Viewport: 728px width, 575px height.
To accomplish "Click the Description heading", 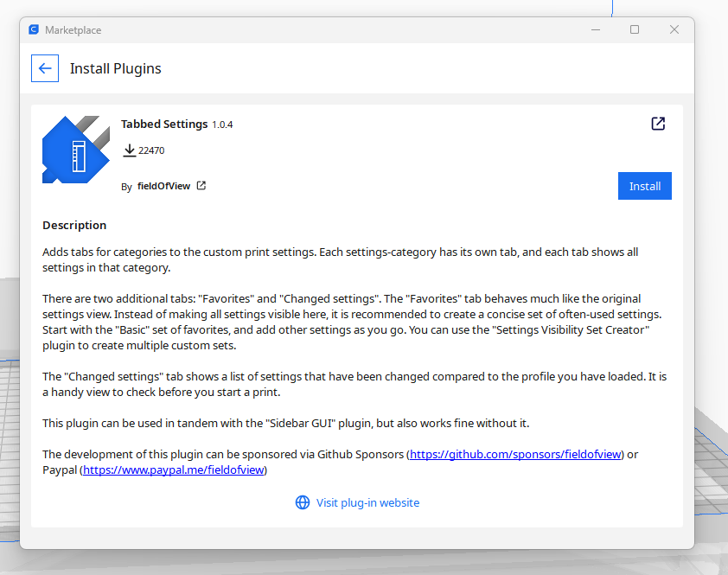I will pos(73,225).
